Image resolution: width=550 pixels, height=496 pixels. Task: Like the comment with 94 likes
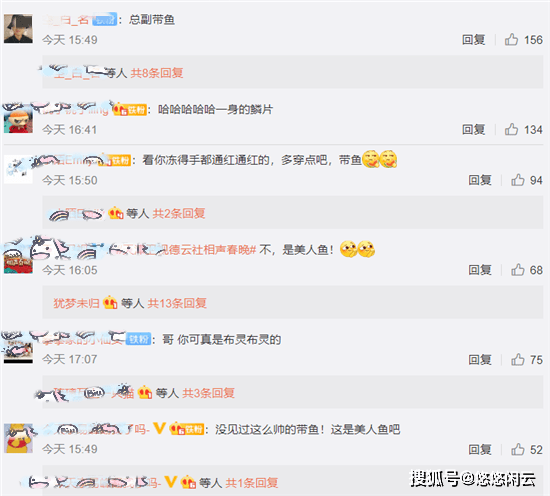coord(518,180)
